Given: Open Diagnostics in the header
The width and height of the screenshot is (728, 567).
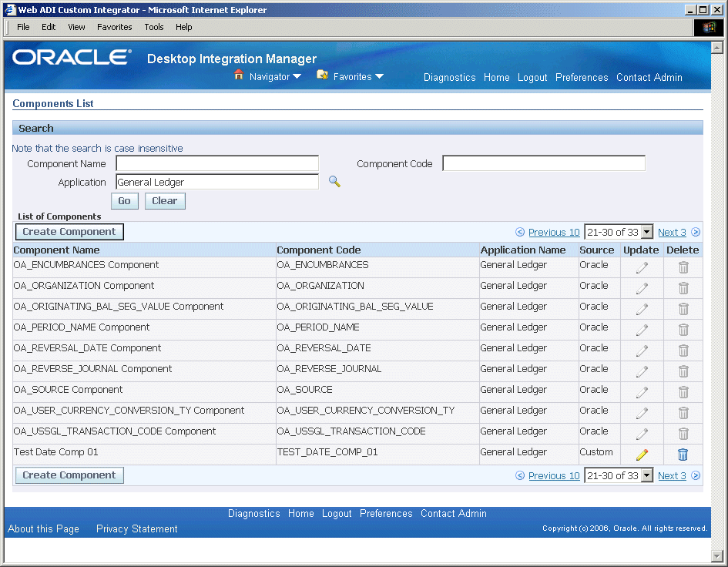Looking at the screenshot, I should 449,78.
